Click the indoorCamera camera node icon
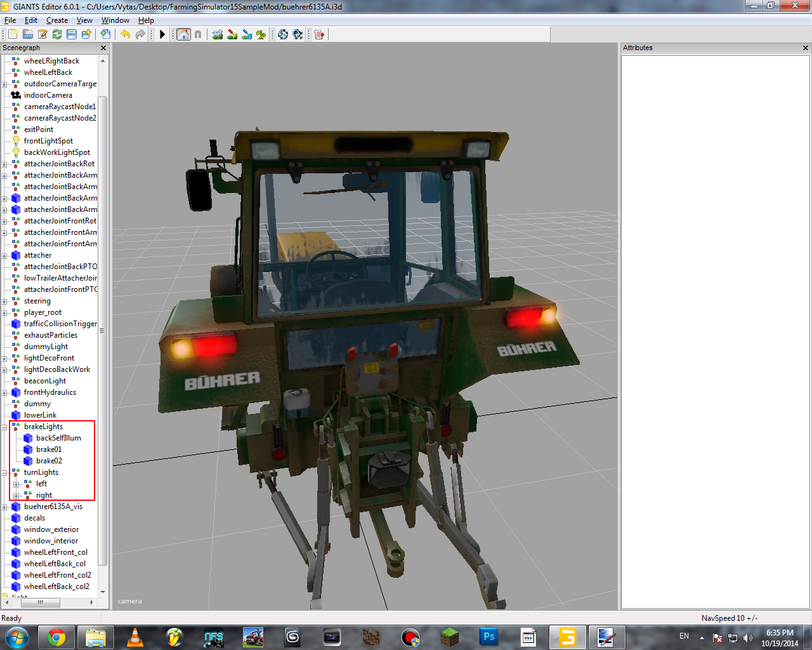Viewport: 812px width, 650px height. [16, 95]
